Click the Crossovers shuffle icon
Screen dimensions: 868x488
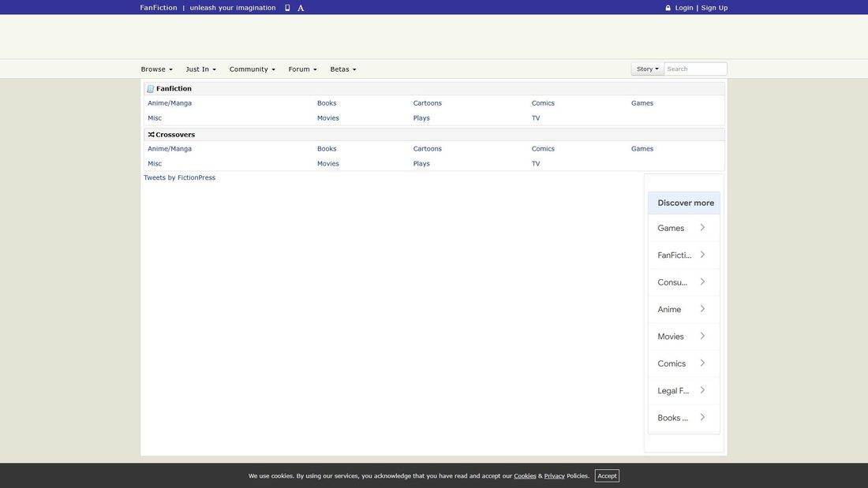(x=152, y=135)
